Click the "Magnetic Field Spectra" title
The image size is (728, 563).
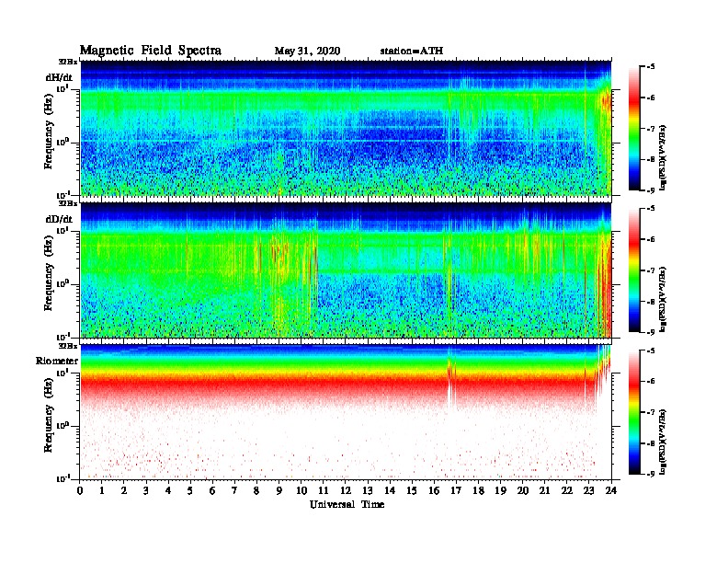(151, 51)
